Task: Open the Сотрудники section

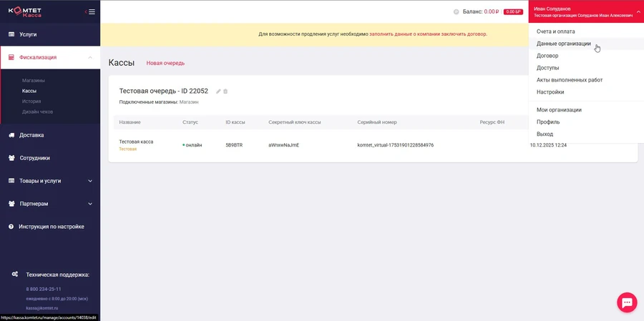Action: (34, 158)
